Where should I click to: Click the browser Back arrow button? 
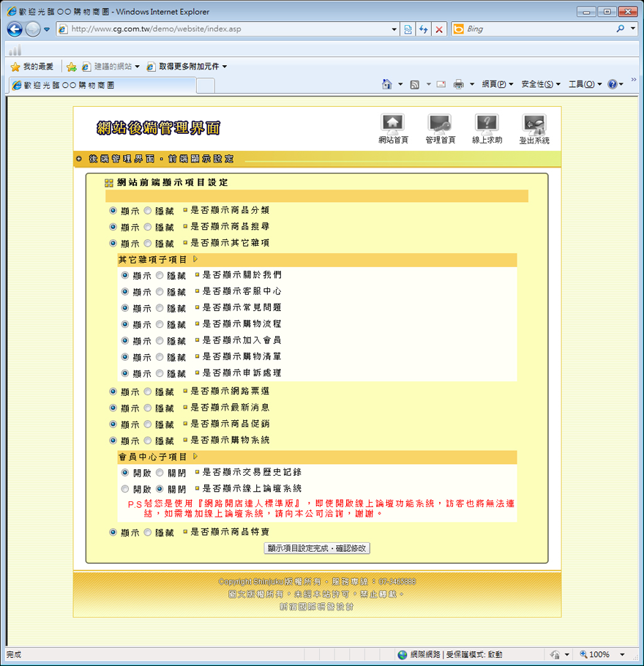pos(15,29)
